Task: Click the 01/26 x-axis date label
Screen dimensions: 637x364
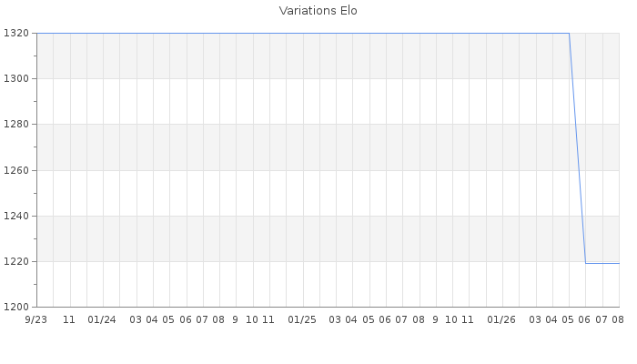Action: 501,319
